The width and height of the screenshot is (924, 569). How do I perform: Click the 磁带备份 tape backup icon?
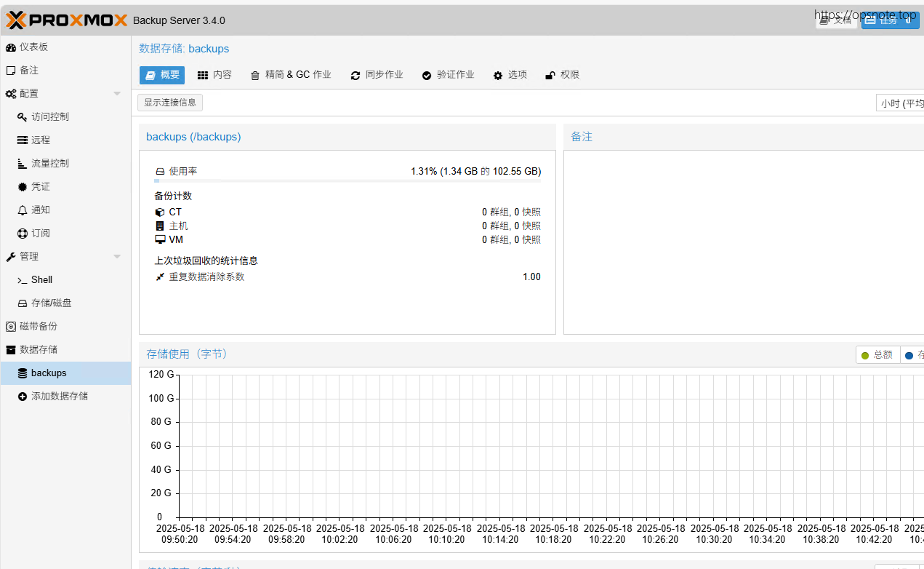11,327
